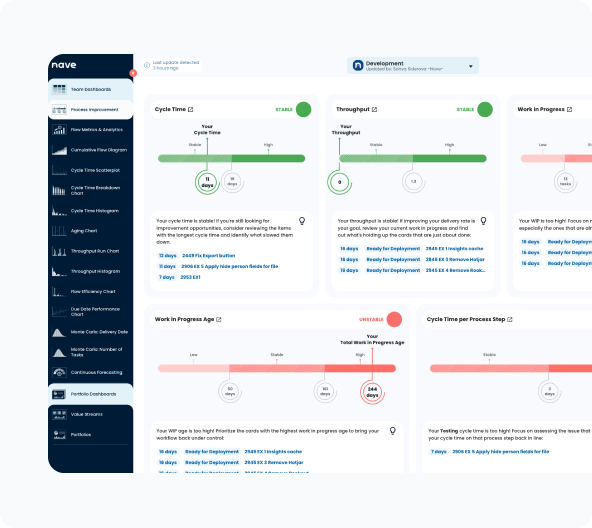Open Cycle Time external link icon
592x528 pixels.
click(190, 110)
